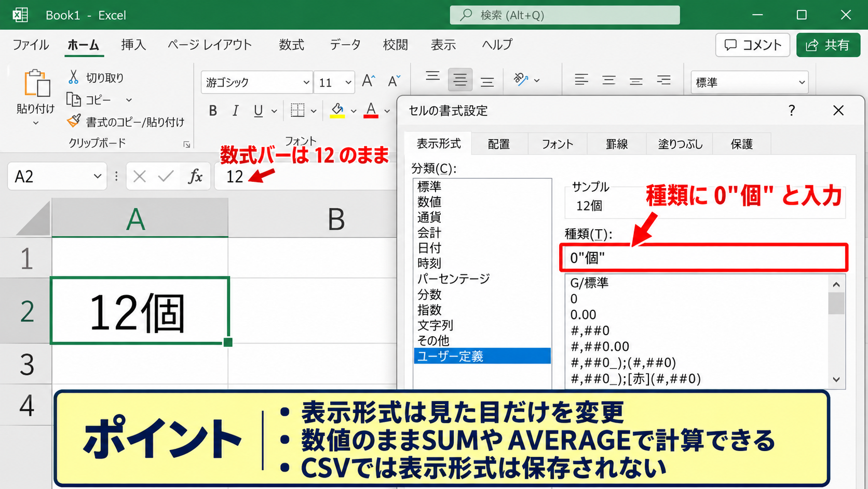Expand the Name Box dropdown arrow
Viewport: 868px width, 489px height.
coord(97,177)
